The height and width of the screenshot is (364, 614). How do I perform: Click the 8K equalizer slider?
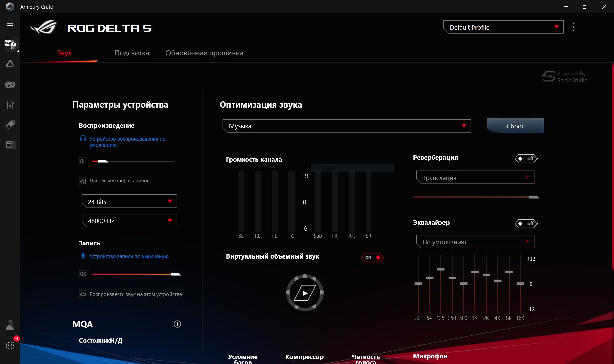coord(509,272)
